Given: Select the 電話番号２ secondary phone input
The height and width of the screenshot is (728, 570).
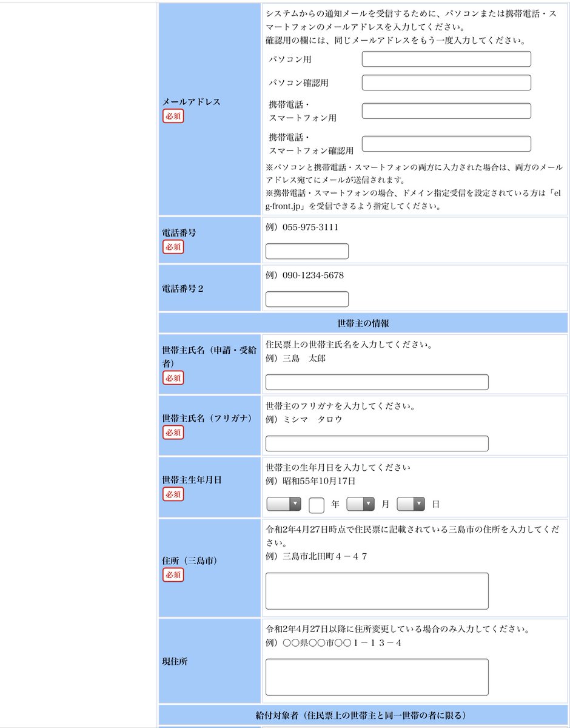Looking at the screenshot, I should coord(307,299).
